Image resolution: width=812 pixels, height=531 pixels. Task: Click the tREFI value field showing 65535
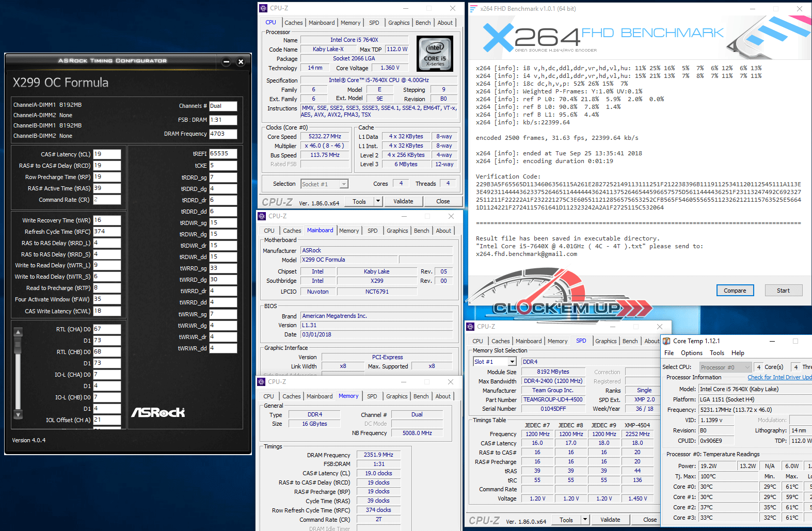tap(223, 154)
